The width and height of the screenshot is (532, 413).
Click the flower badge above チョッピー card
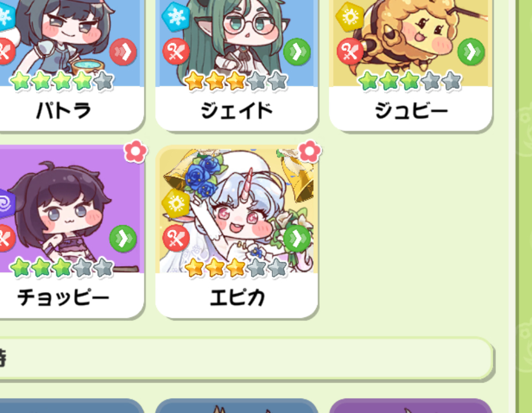[x=136, y=151]
